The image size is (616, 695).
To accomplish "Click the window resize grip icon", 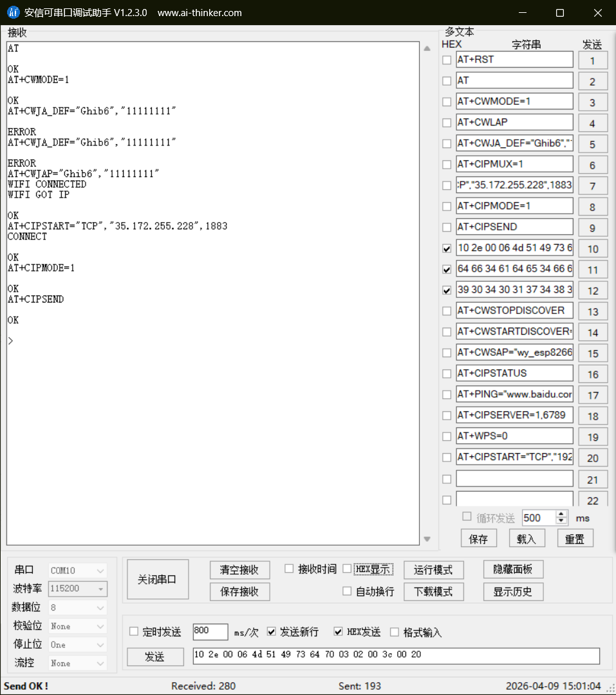I will [611, 689].
